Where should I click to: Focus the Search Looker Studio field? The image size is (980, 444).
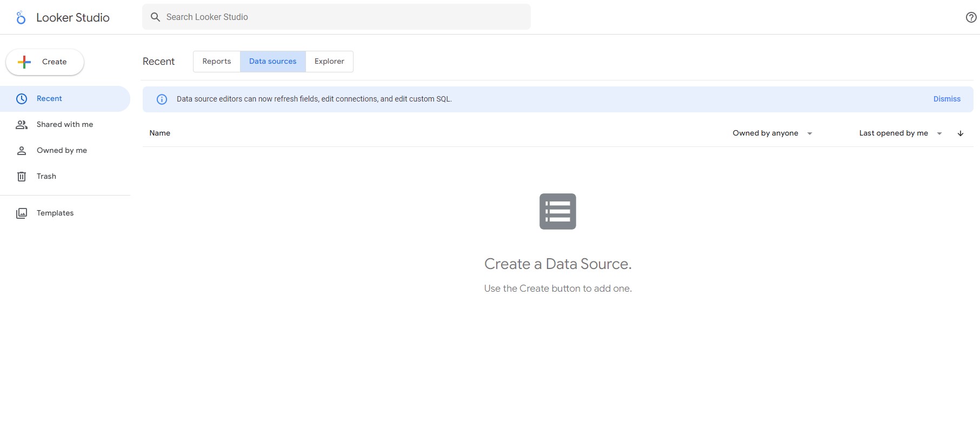point(336,17)
